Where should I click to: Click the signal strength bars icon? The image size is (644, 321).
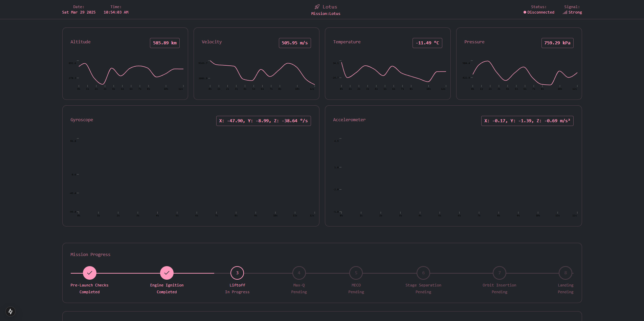(x=565, y=12)
